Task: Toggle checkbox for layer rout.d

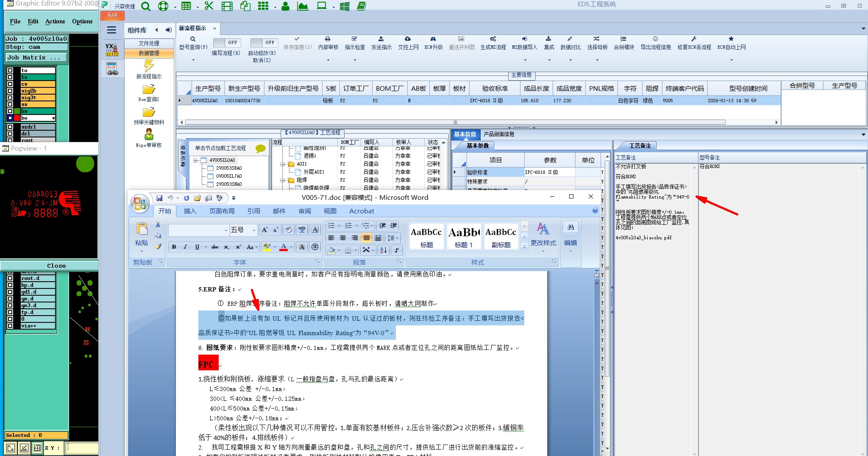Action: (10, 278)
